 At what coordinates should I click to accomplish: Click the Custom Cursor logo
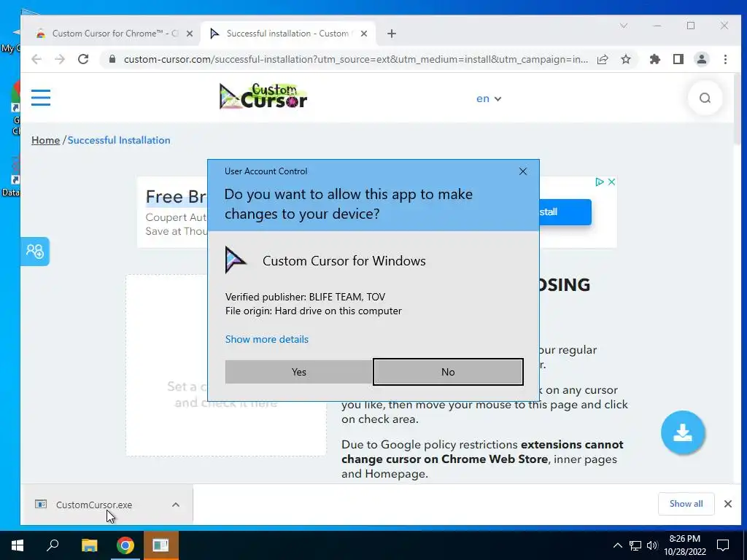tap(263, 96)
